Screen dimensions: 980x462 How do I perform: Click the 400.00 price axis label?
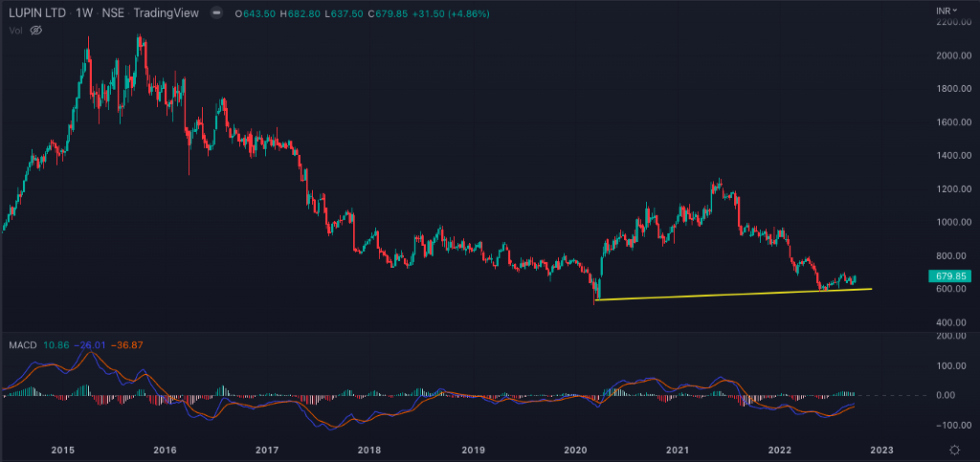click(953, 322)
